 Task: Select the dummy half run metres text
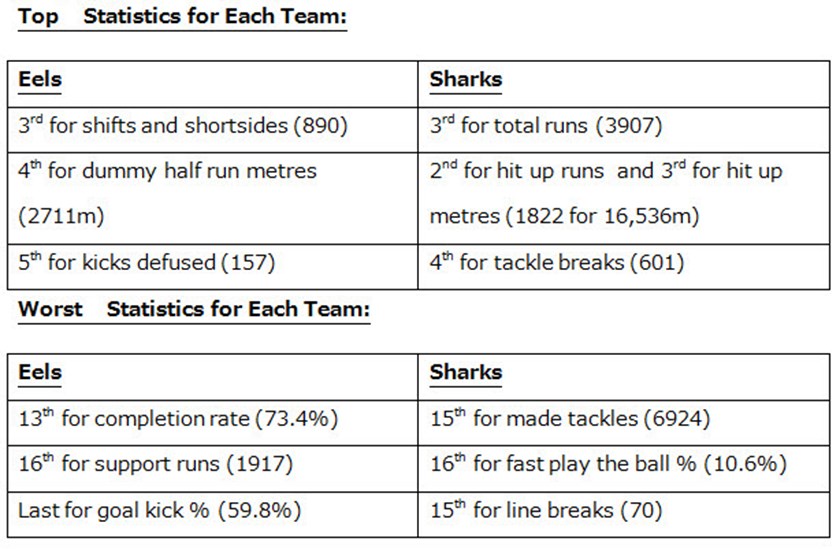[167, 171]
